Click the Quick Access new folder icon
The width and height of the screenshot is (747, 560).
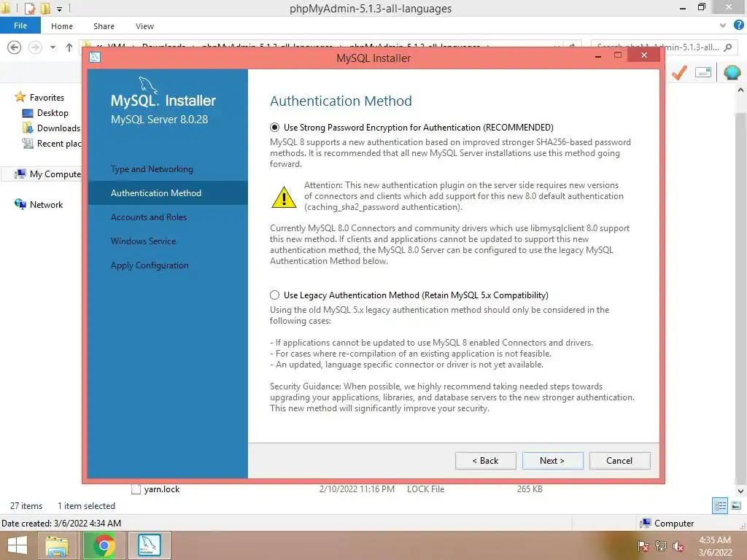click(x=45, y=8)
